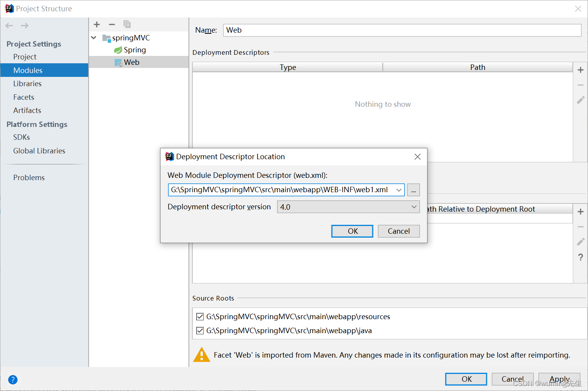Click the forward navigation arrow
Viewport: 588px width, 391px height.
(x=24, y=26)
